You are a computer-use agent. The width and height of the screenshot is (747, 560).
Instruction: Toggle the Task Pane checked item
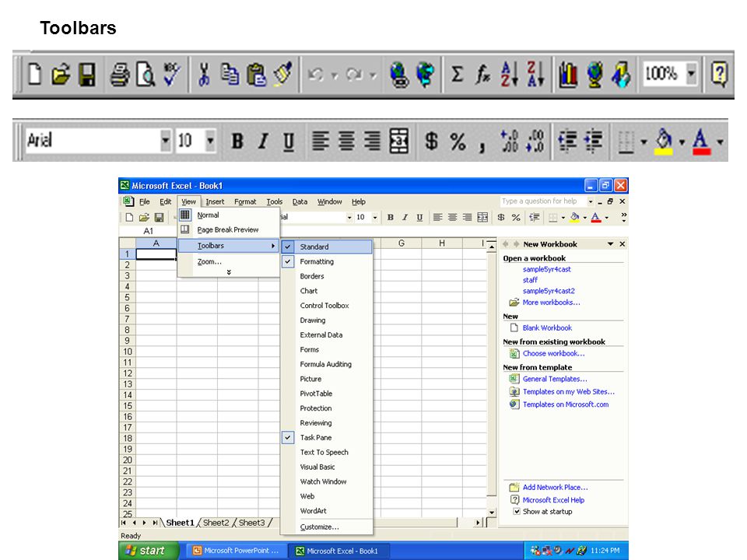tap(326, 437)
